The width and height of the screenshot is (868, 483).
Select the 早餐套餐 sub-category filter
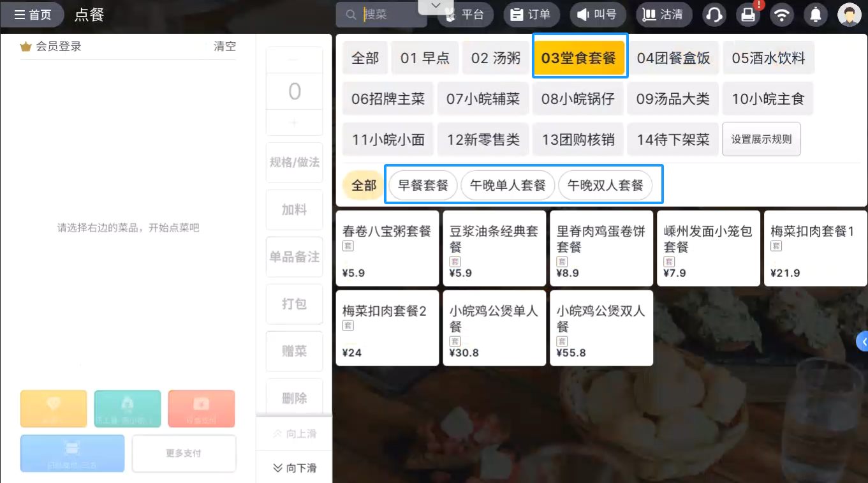pos(423,186)
